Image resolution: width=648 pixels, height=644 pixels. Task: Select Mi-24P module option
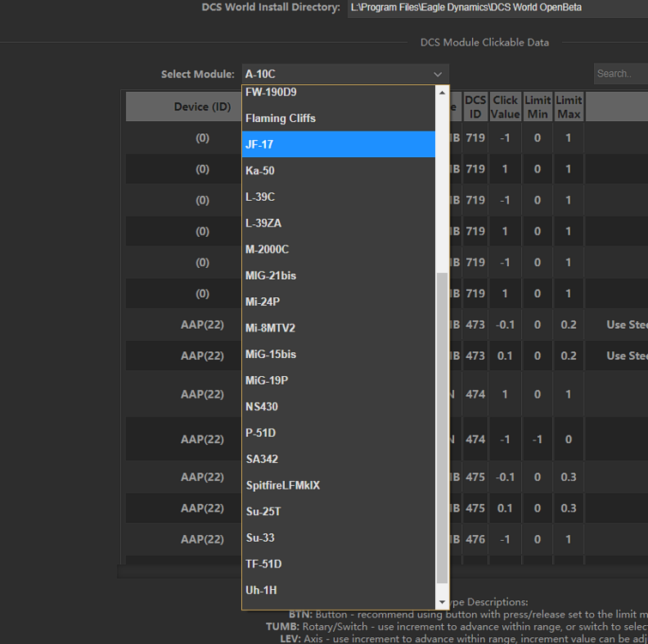click(x=338, y=301)
